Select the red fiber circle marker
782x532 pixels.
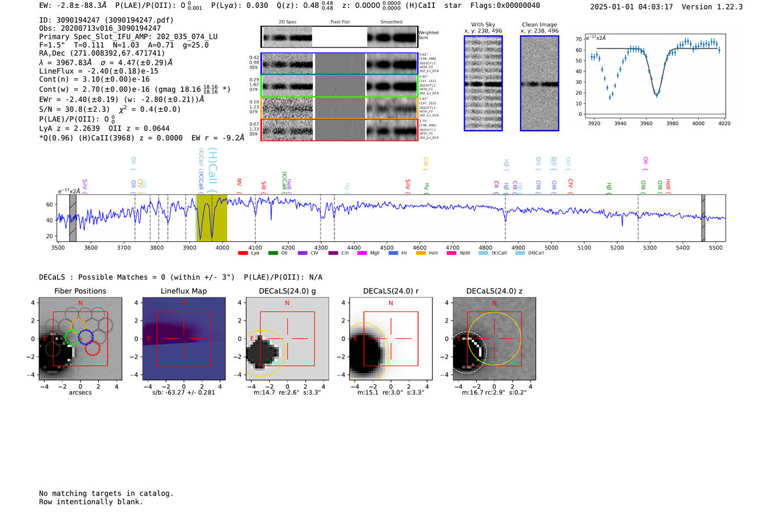92,348
